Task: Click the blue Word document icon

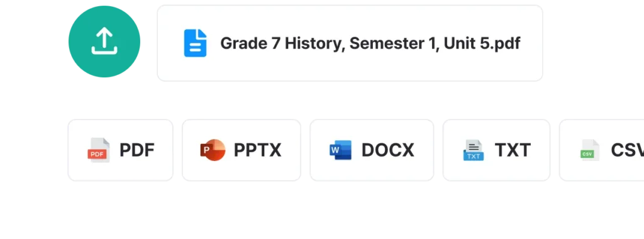Action: 340,150
